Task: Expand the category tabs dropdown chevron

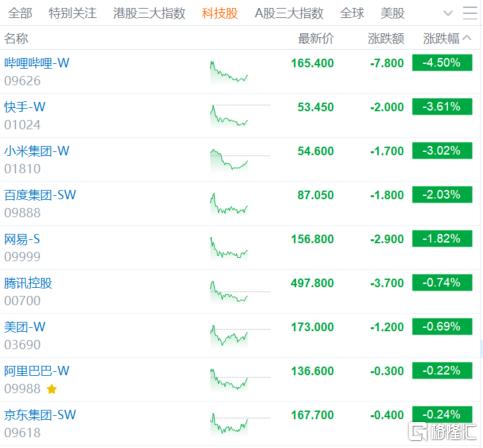Action: point(448,13)
